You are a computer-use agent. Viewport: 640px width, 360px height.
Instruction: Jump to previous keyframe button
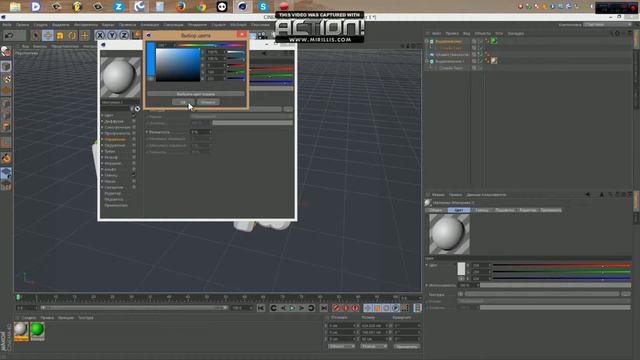click(x=273, y=308)
